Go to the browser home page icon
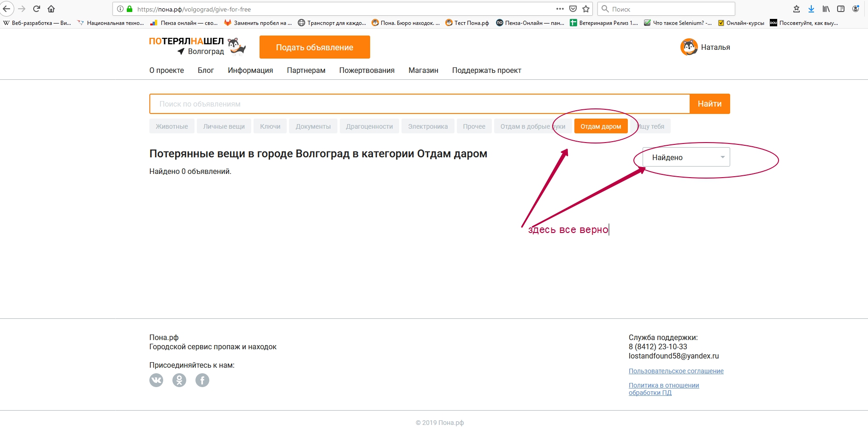The image size is (868, 430). tap(51, 9)
